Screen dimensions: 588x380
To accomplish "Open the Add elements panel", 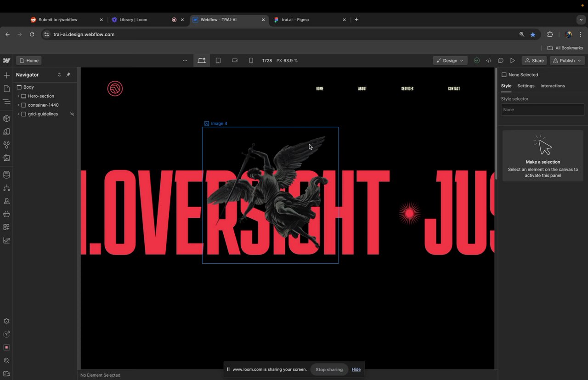I will [x=6, y=75].
